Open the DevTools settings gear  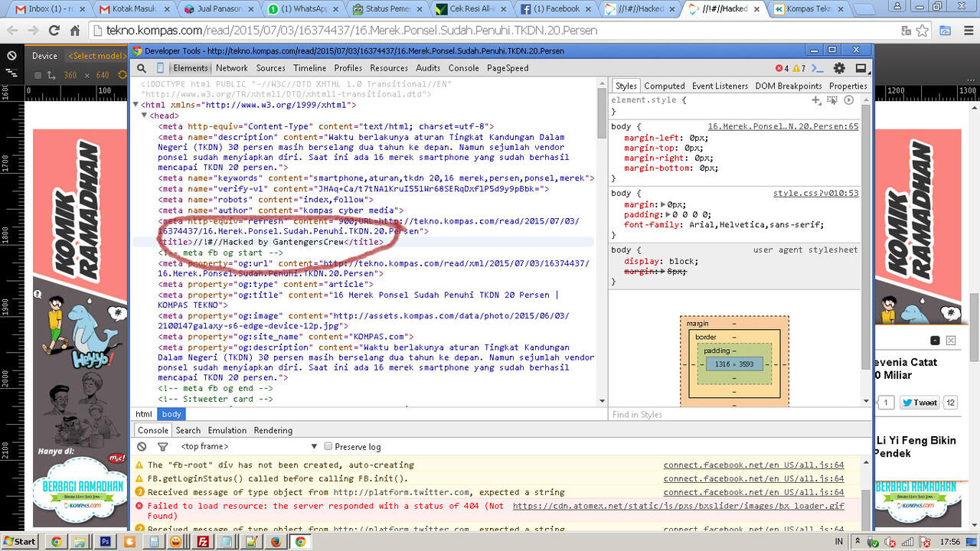839,68
